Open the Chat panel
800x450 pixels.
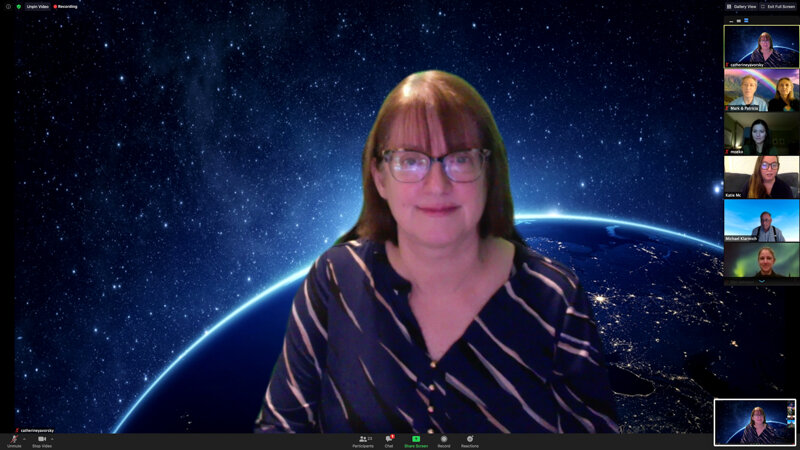point(389,441)
